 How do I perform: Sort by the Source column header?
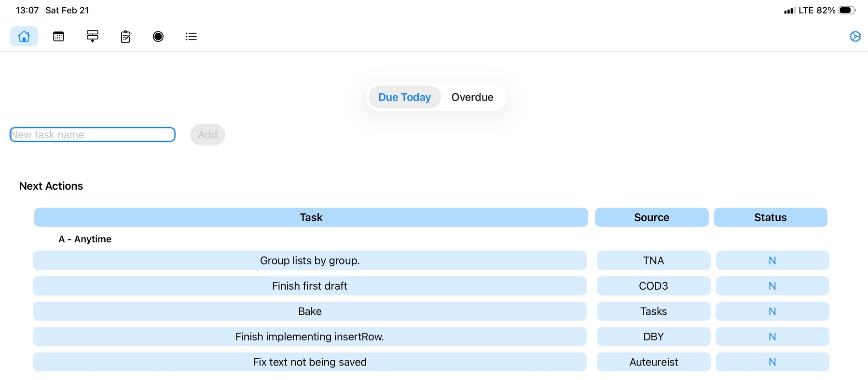651,217
